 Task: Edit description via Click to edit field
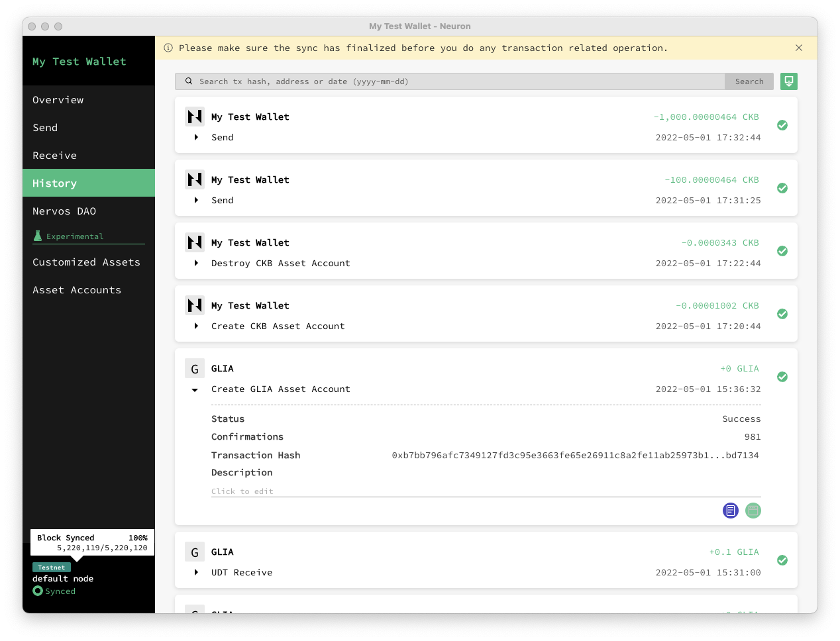coord(486,491)
